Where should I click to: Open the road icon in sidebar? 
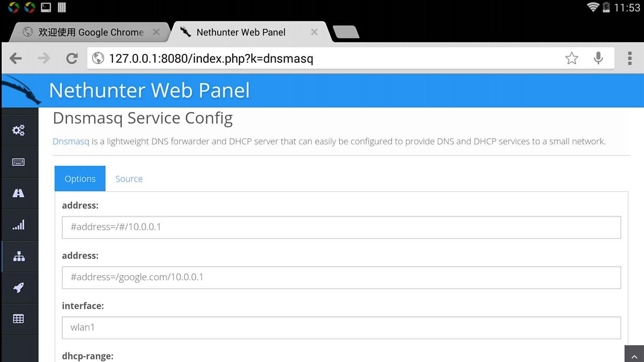point(19,194)
